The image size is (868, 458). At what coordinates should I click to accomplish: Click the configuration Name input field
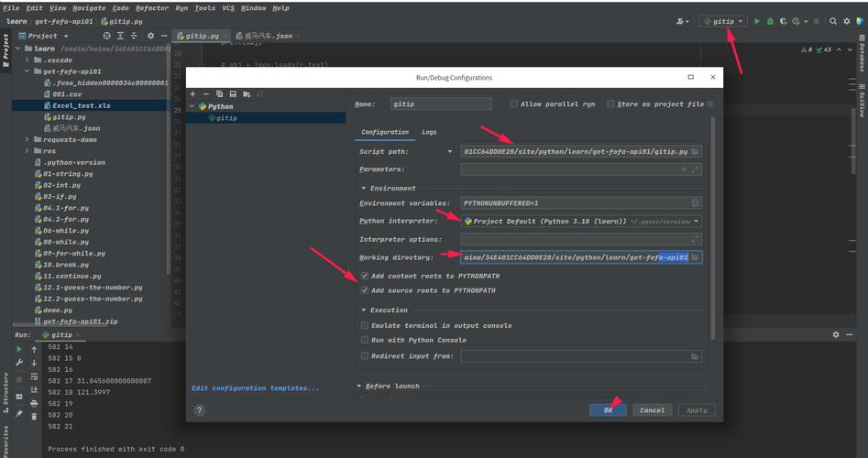point(441,104)
